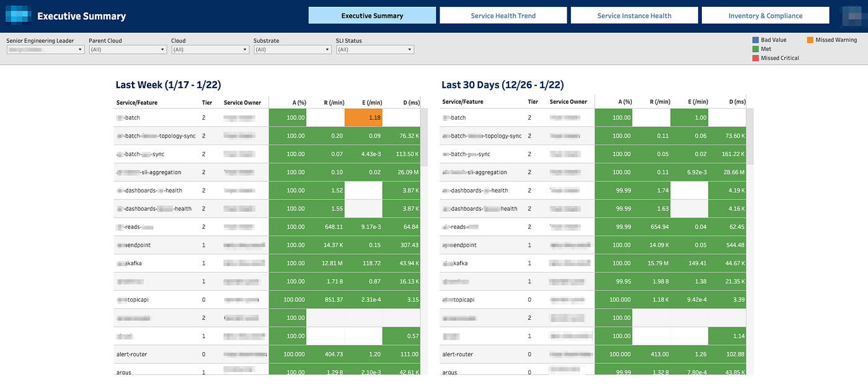Viewport: 868px width, 388px height.
Task: Select the 102.88 cell
Action: 727,355
